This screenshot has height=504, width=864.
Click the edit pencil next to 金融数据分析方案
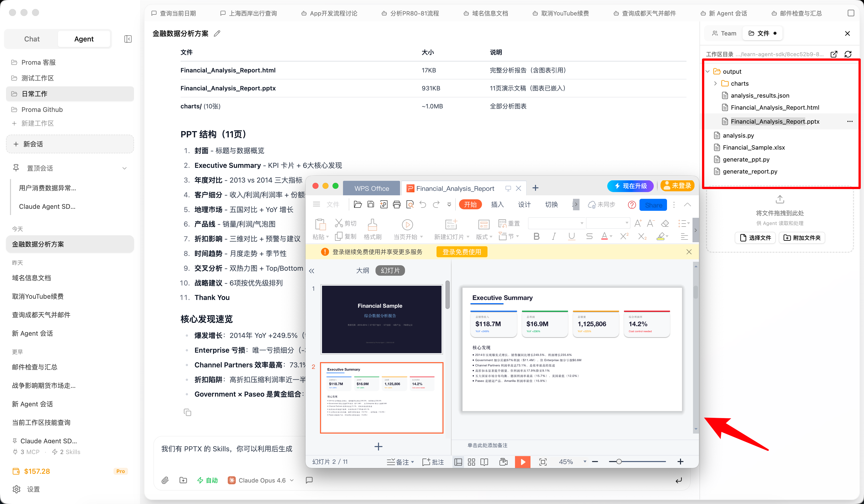pos(217,33)
